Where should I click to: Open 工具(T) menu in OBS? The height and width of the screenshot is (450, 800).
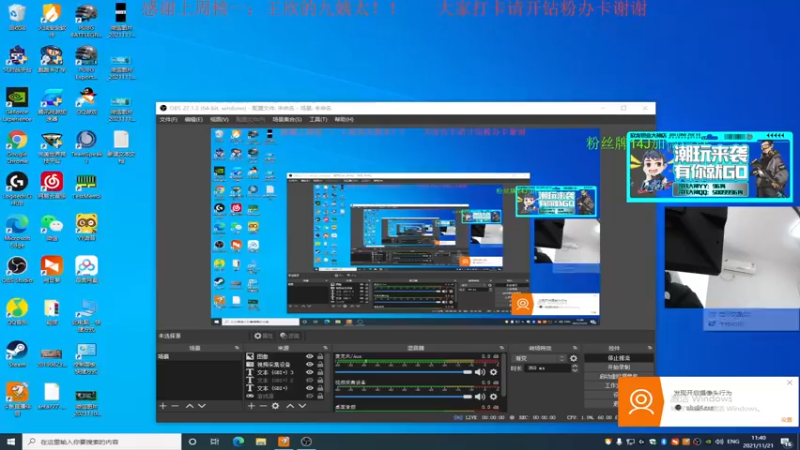[x=318, y=119]
